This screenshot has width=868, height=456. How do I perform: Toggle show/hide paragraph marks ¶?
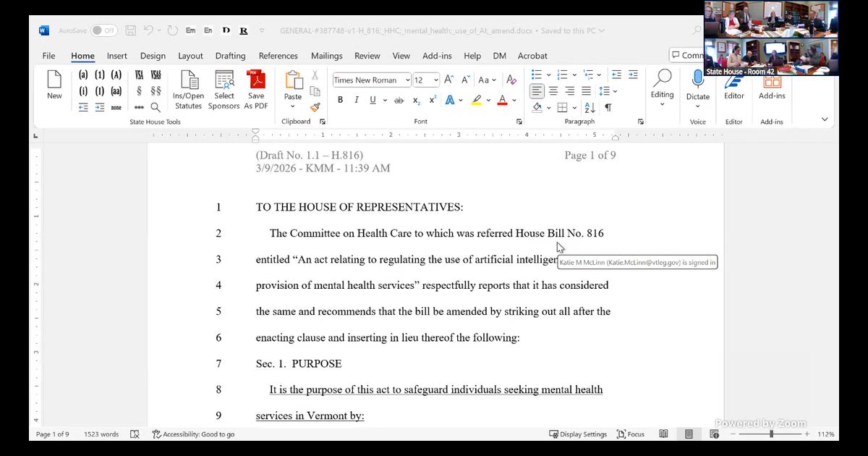point(608,108)
